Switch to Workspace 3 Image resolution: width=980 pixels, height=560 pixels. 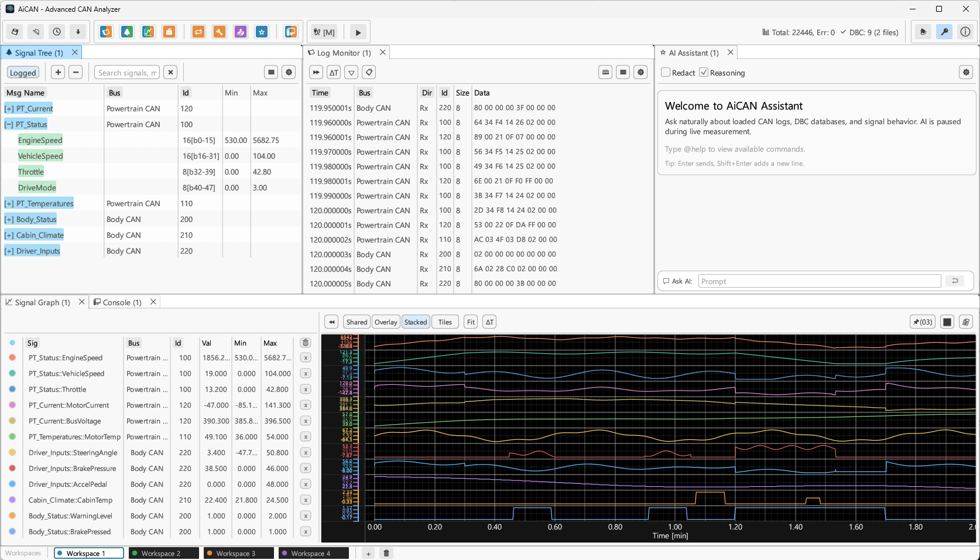click(x=239, y=553)
